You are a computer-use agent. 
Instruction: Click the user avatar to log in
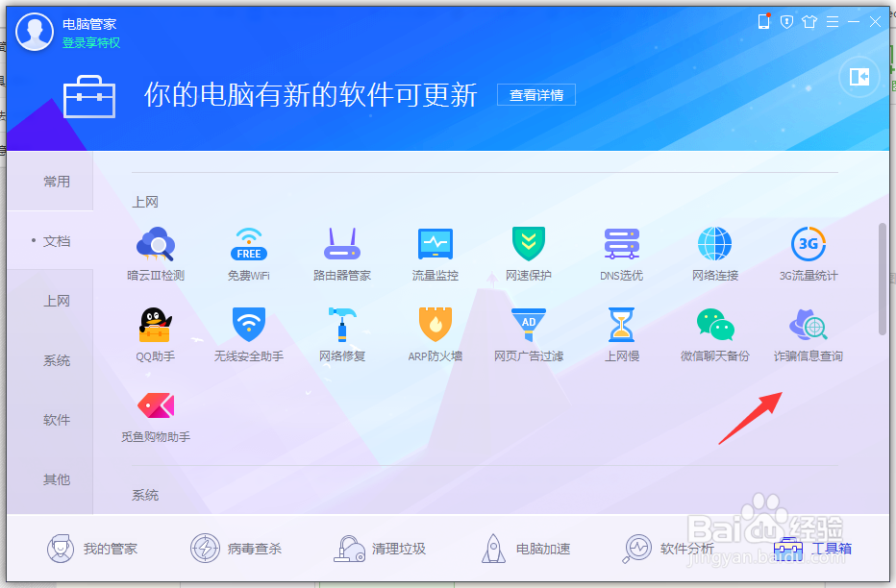[x=35, y=32]
